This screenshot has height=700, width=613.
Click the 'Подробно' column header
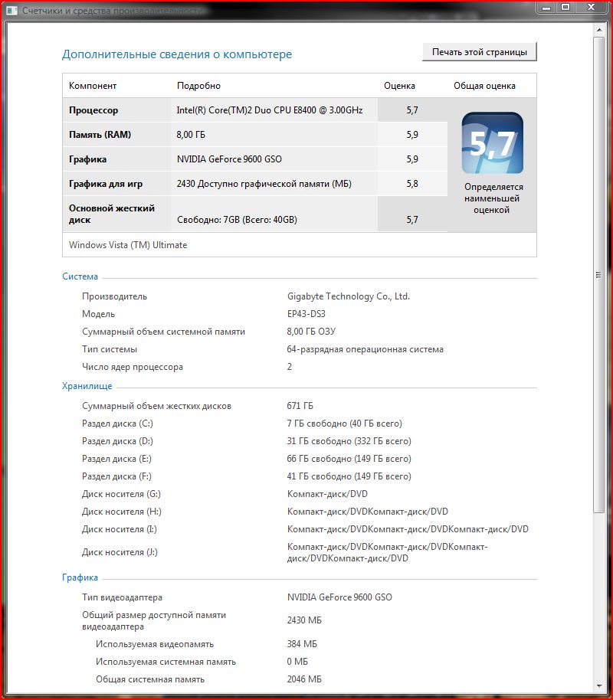click(198, 86)
